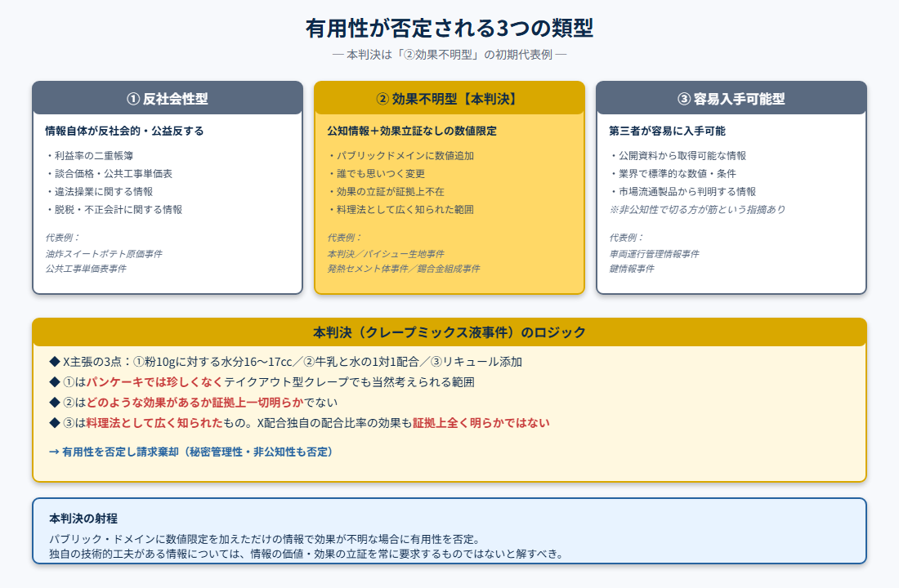Click '代表例：' in the 容易入手可能型 card
The width and height of the screenshot is (899, 588).
(627, 238)
